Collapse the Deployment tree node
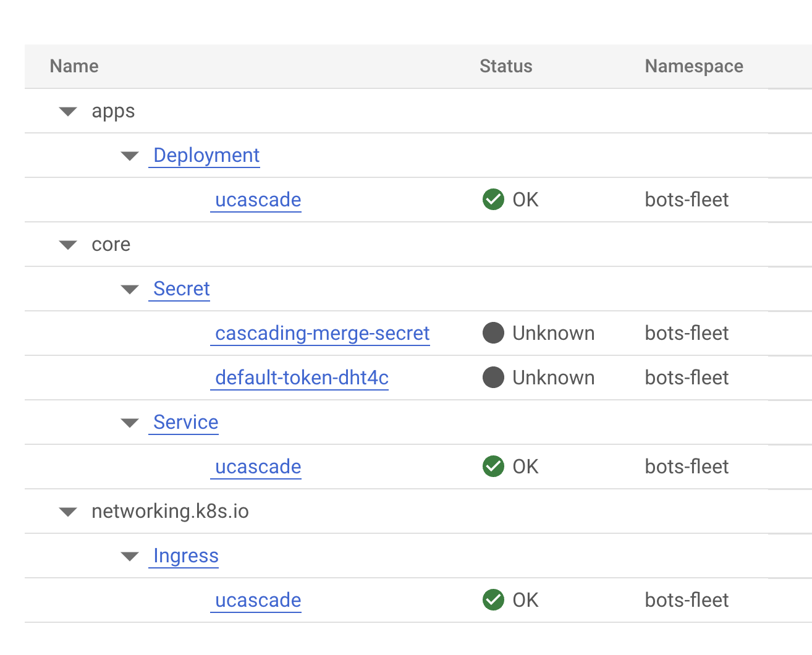 point(130,156)
